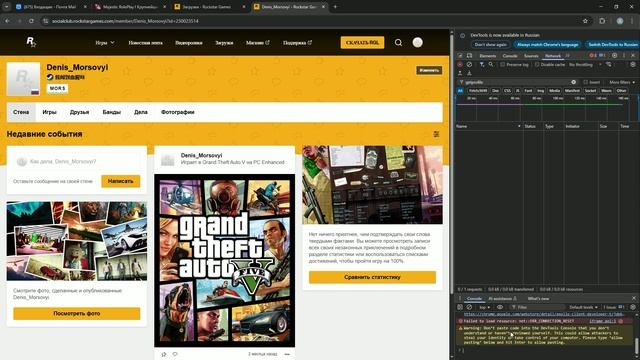This screenshot has width=640, height=360.
Task: Toggle the Img request type filter
Action: click(x=540, y=91)
